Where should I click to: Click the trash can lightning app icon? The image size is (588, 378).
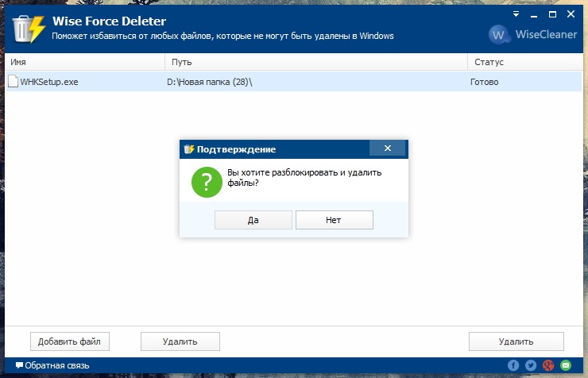[29, 29]
